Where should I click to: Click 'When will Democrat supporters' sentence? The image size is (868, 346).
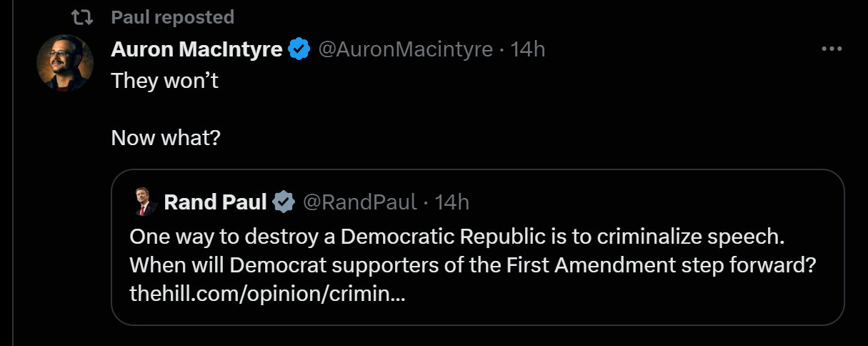point(472,265)
